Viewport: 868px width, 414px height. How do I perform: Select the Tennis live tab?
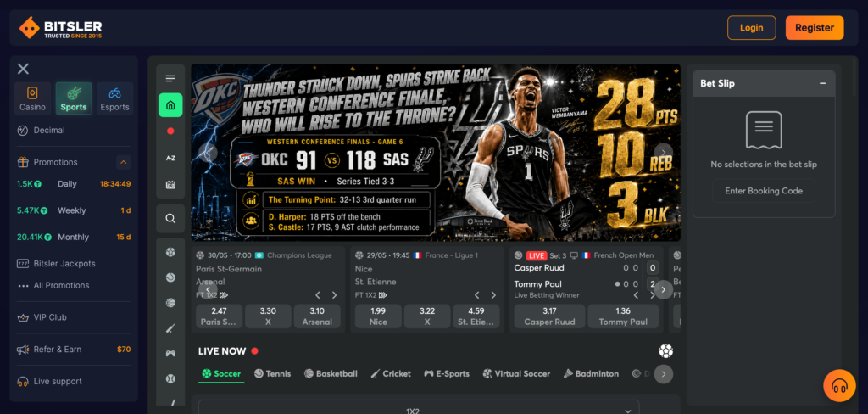[x=272, y=374]
